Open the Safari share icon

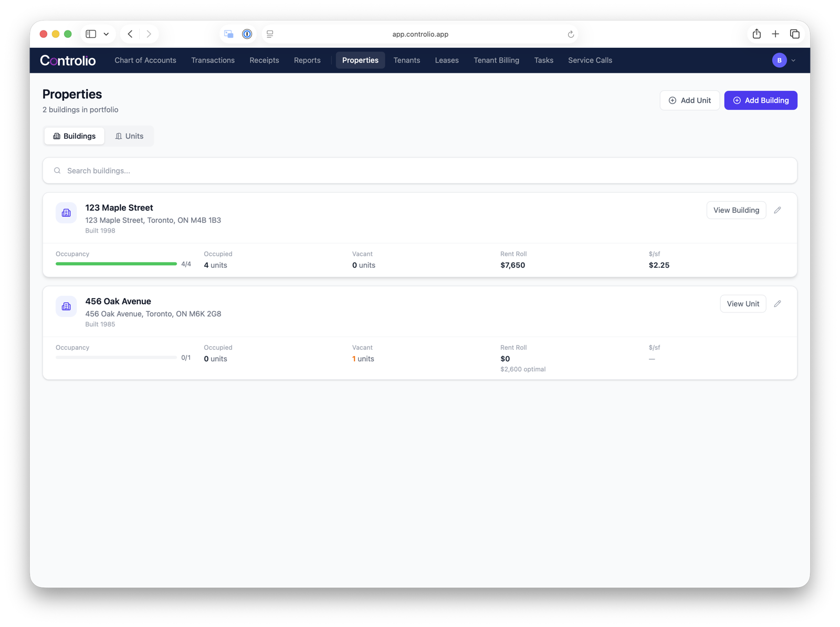(x=757, y=34)
